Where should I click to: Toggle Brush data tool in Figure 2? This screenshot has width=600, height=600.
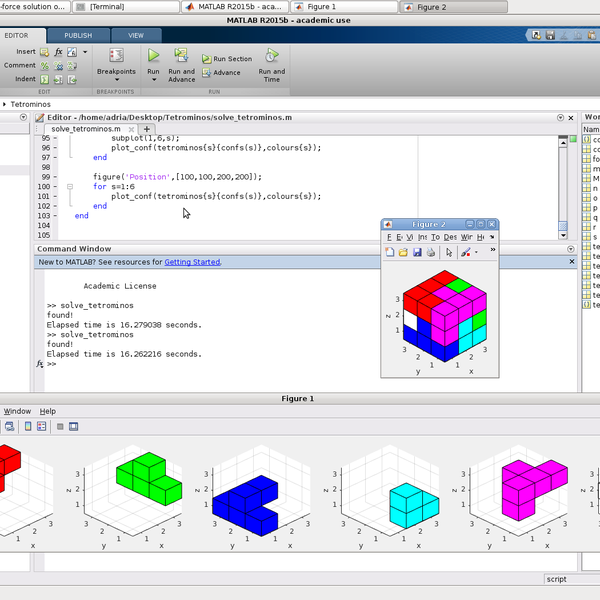click(x=465, y=253)
